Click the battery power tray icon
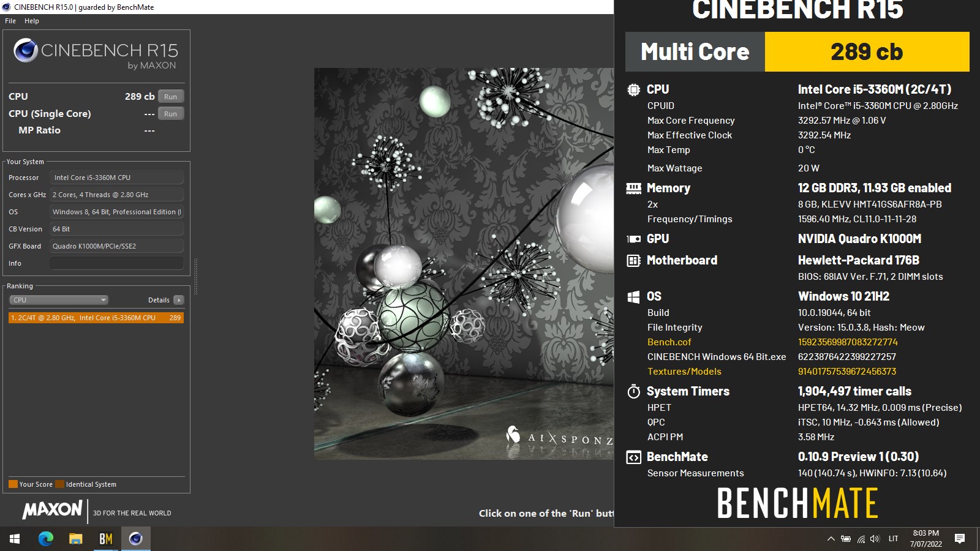Screen dimensions: 980x551 pos(846,539)
